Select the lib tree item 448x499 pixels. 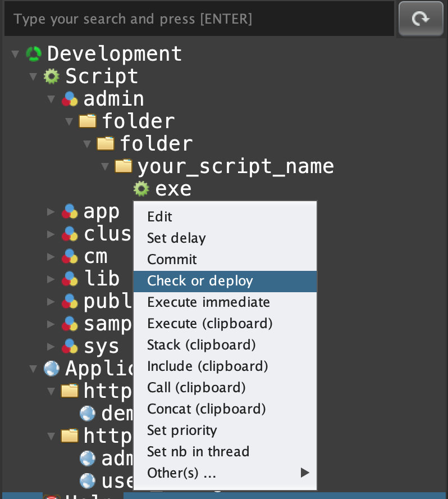coord(102,279)
